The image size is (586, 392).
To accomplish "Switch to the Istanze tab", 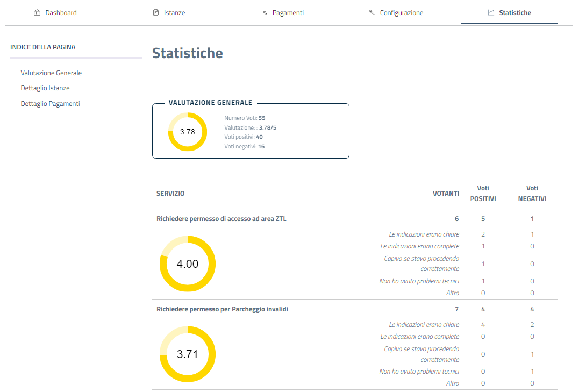I will (174, 13).
